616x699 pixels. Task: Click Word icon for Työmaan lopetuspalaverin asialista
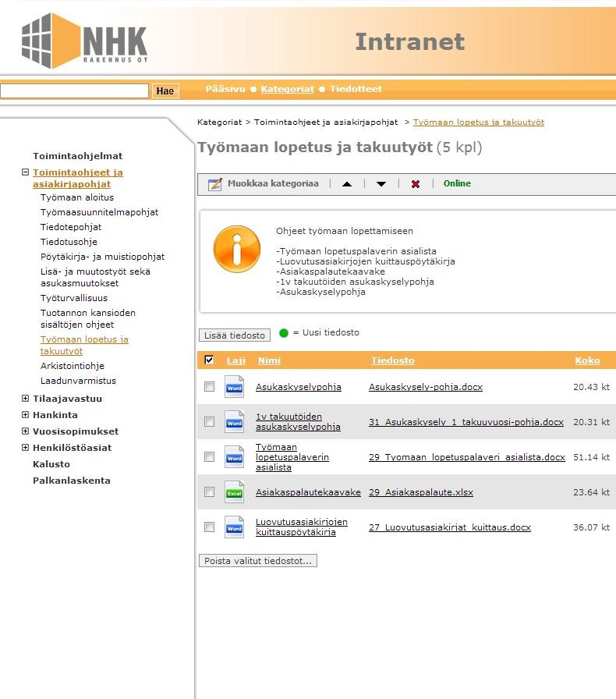pos(234,457)
